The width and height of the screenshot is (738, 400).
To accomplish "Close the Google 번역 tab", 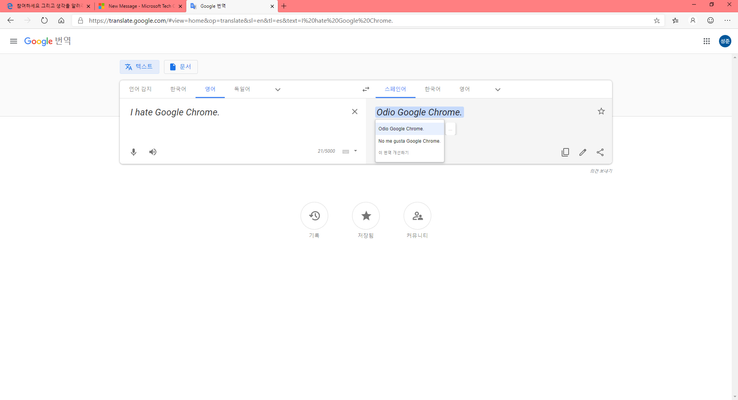I will (x=272, y=7).
